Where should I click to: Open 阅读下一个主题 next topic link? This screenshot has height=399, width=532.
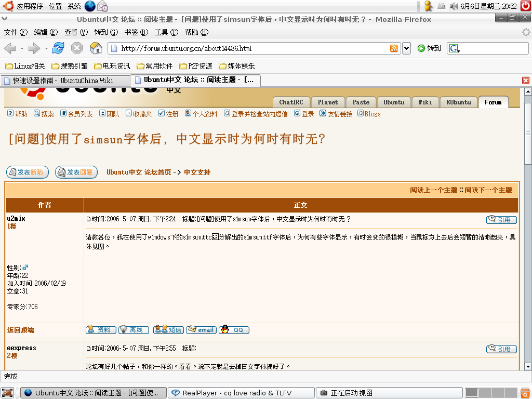[488, 190]
